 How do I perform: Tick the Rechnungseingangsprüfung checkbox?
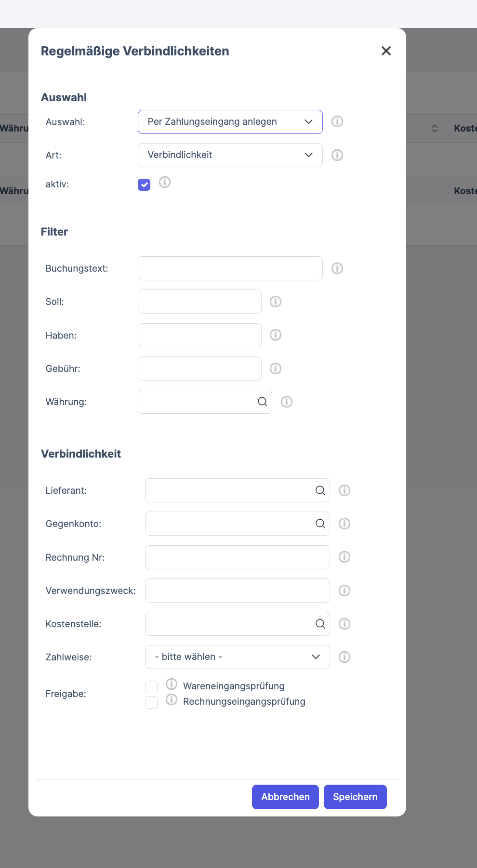coord(151,702)
